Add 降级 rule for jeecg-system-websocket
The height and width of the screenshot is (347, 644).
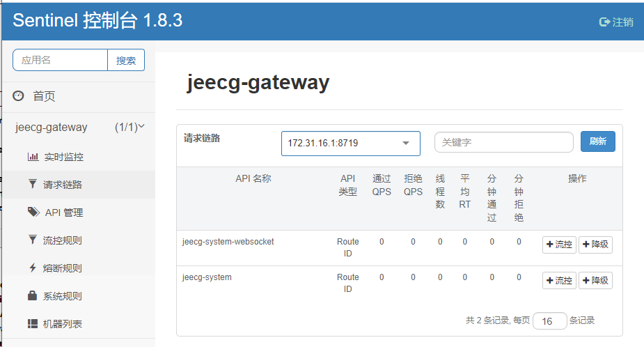pyautogui.click(x=595, y=245)
